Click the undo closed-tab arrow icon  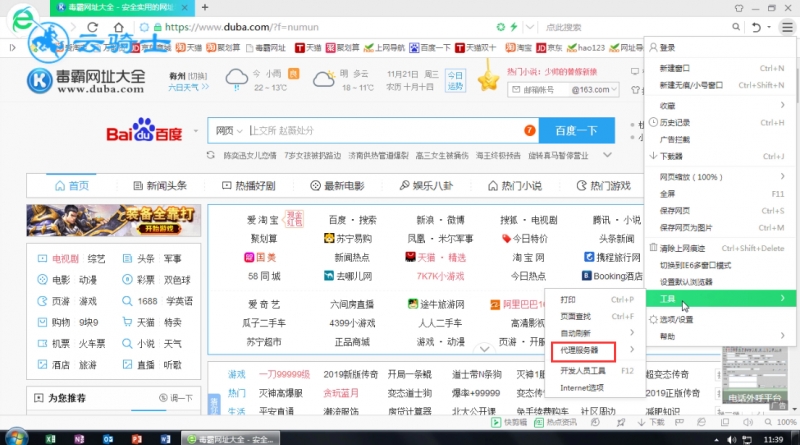click(x=756, y=27)
